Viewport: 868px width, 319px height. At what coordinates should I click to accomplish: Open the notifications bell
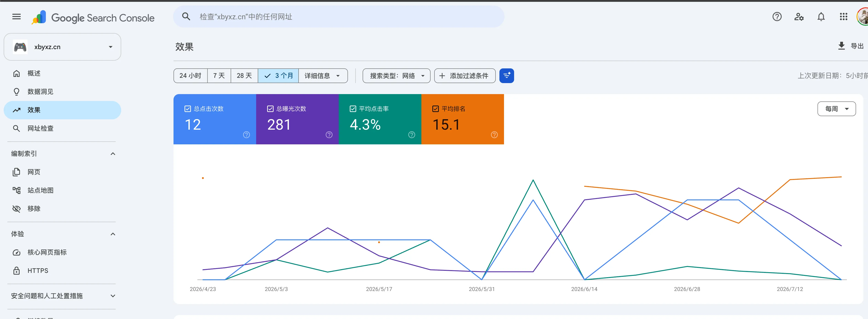click(821, 17)
